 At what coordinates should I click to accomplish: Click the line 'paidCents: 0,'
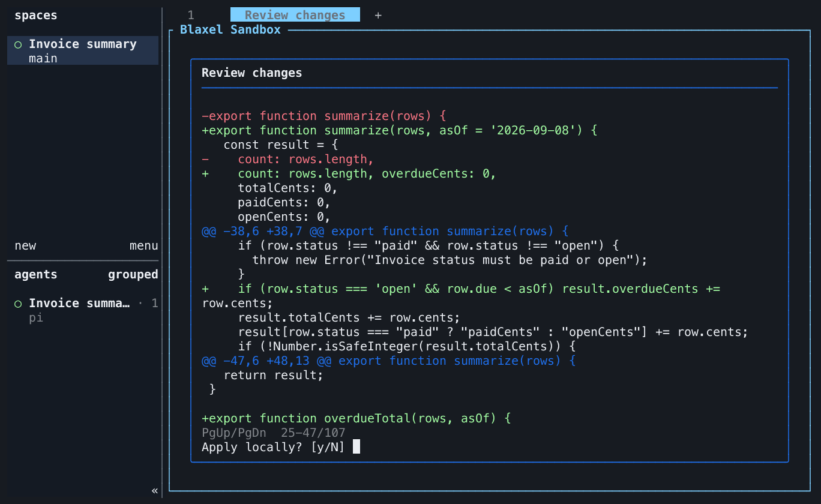pos(284,203)
